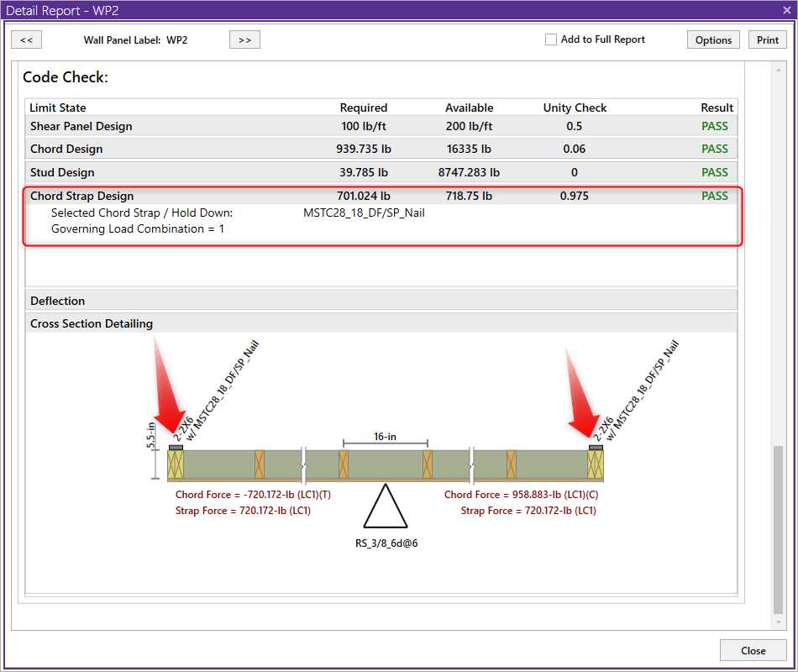Click the left double 2X6 chord post

click(x=176, y=465)
